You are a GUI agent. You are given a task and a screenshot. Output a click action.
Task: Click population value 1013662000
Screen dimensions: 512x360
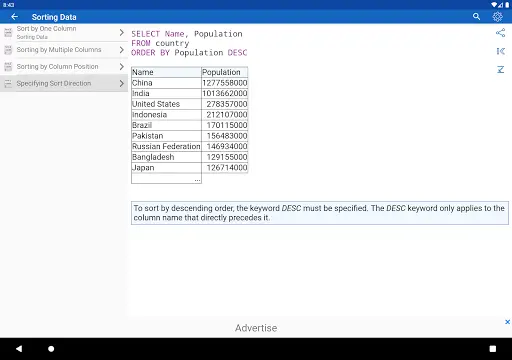224,94
